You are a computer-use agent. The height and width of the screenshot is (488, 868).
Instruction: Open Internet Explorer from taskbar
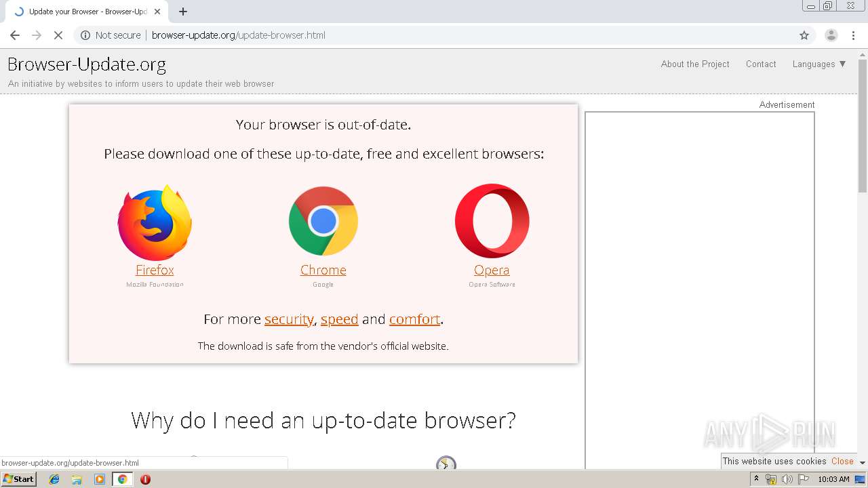pos(54,479)
